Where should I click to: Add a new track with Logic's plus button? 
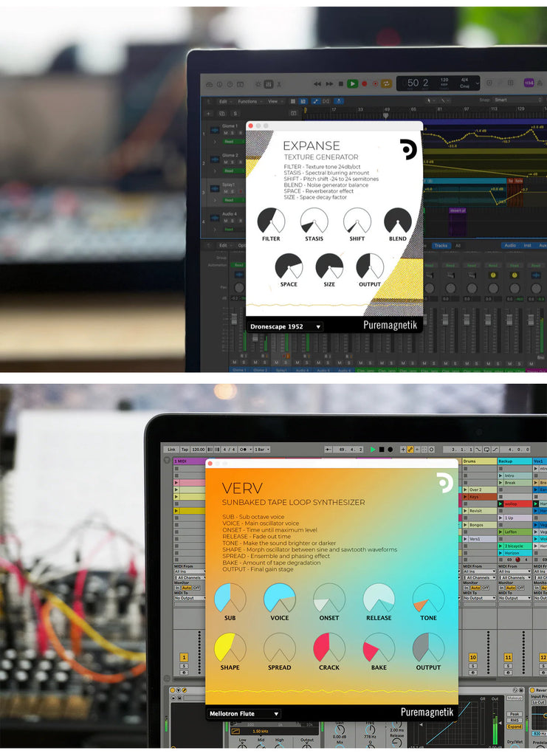(x=209, y=114)
